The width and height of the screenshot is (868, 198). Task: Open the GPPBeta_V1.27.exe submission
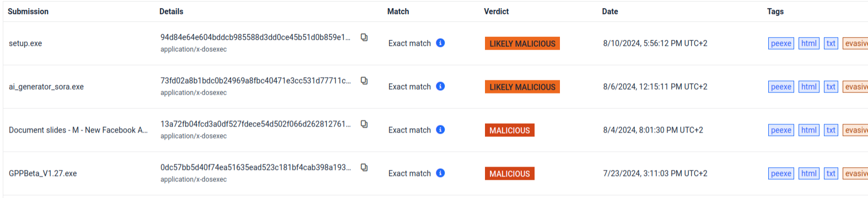(x=43, y=173)
